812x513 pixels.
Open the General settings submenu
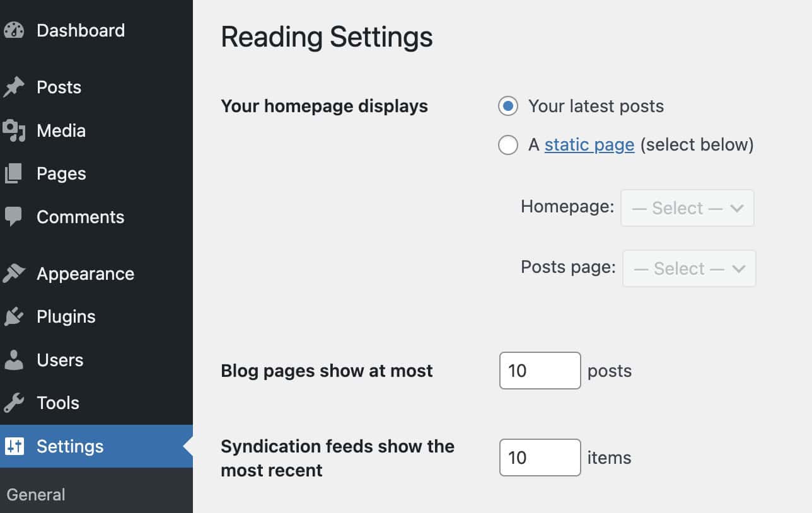[35, 495]
